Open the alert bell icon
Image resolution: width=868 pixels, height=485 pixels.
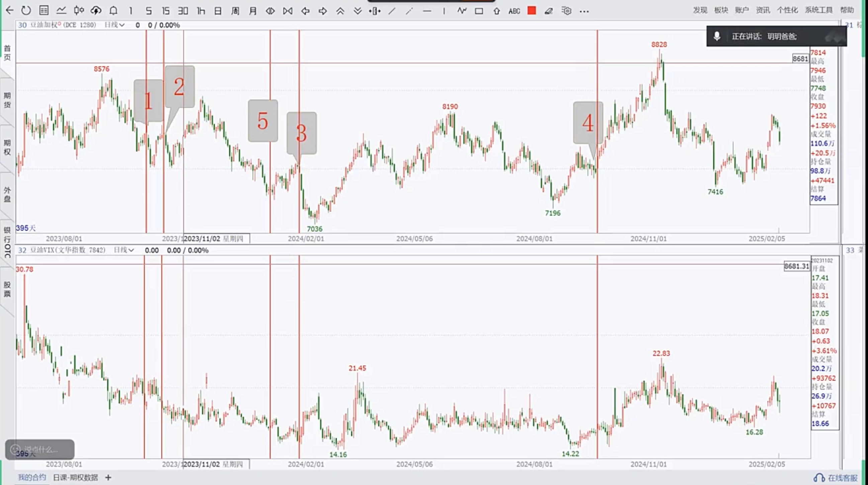(113, 11)
